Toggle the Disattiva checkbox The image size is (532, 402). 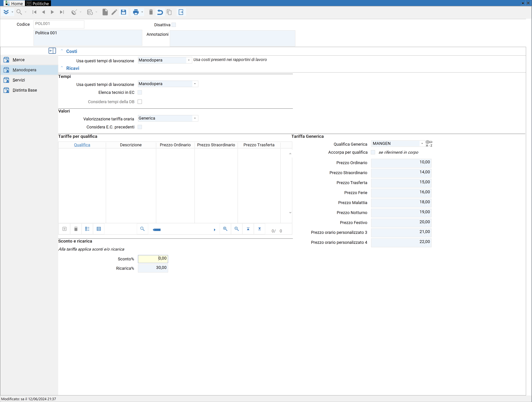(174, 25)
